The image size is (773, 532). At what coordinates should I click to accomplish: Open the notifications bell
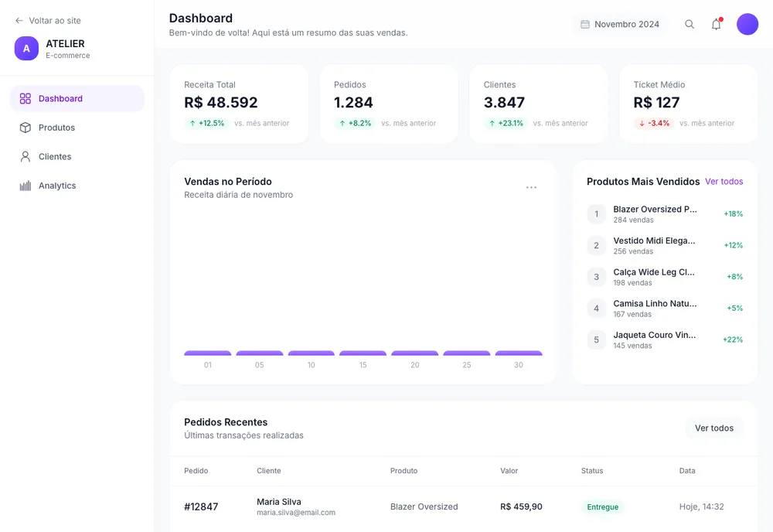coord(717,24)
